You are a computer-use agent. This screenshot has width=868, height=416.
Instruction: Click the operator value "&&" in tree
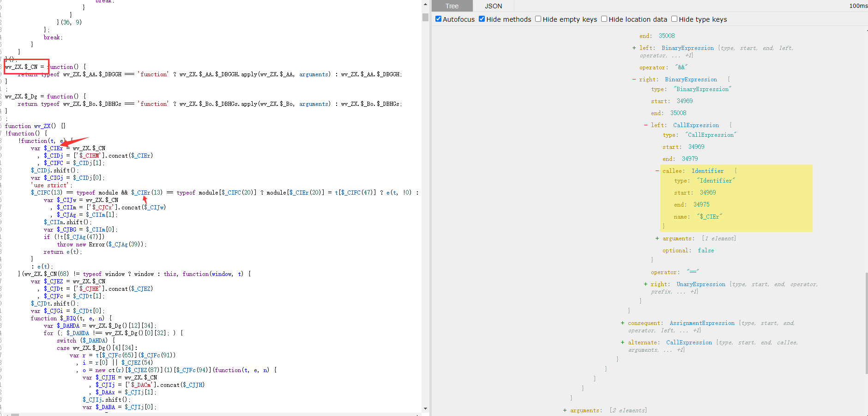coord(681,67)
